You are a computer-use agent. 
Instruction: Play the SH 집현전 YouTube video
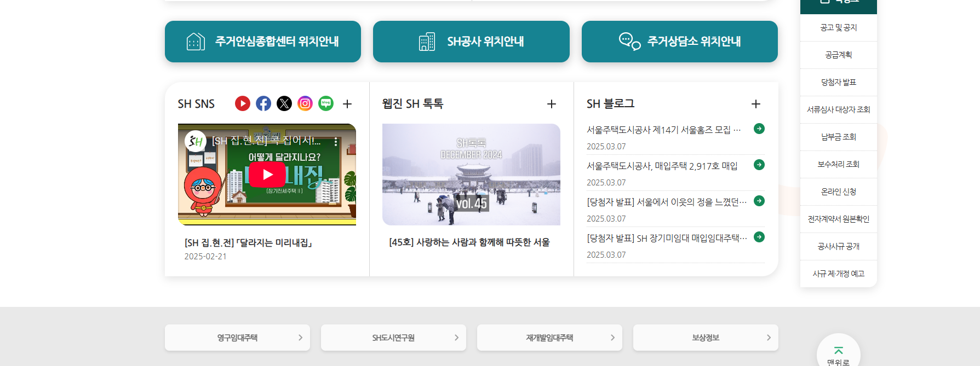coord(267,175)
